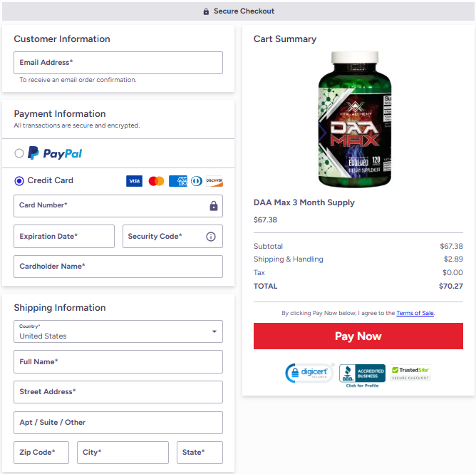Click the DAA Max product bottle image
476x474 pixels.
coord(355,119)
